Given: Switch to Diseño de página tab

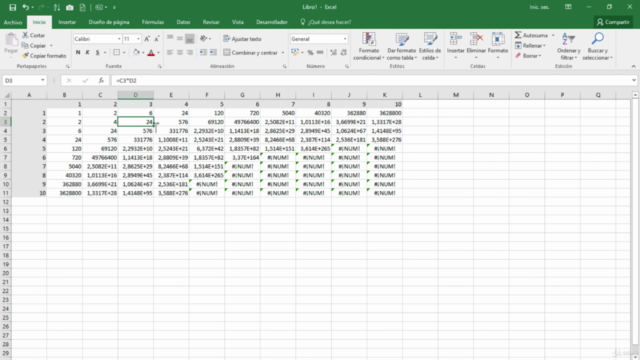Looking at the screenshot, I should [x=109, y=22].
